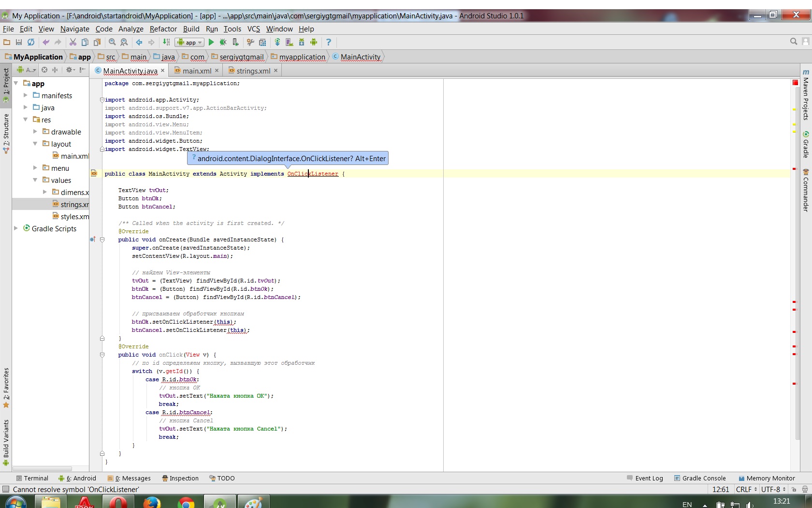This screenshot has width=812, height=508.
Task: Collapse the app tree node
Action: point(16,83)
